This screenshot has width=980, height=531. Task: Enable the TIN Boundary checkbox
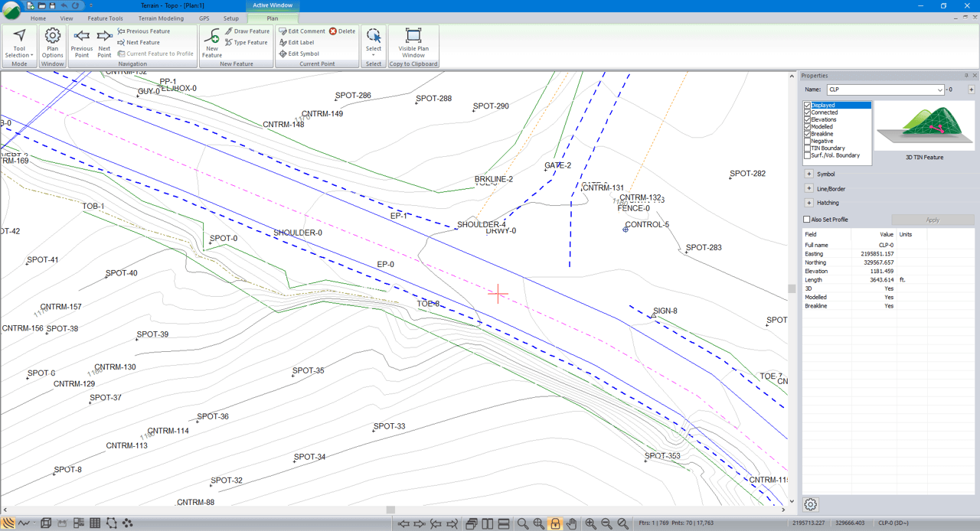[x=807, y=148]
